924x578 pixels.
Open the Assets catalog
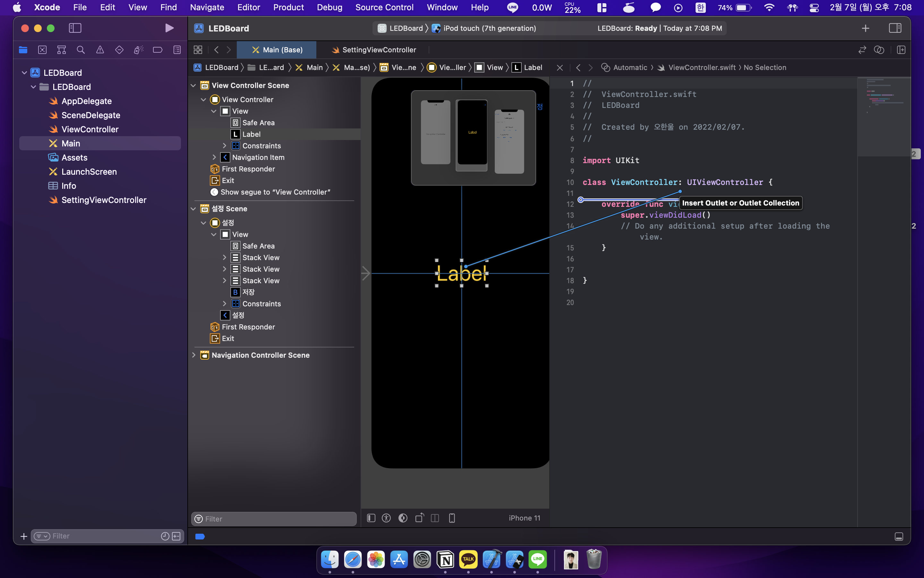point(74,157)
